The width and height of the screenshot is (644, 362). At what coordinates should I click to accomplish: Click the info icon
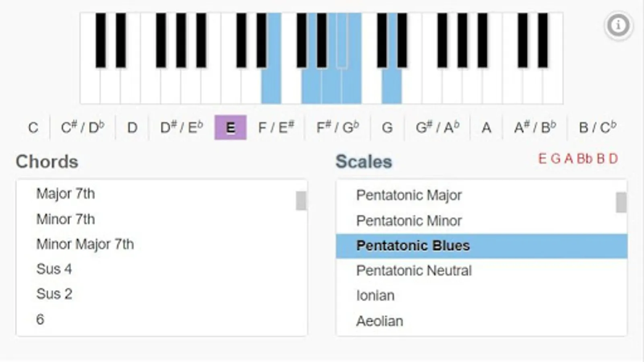point(618,25)
